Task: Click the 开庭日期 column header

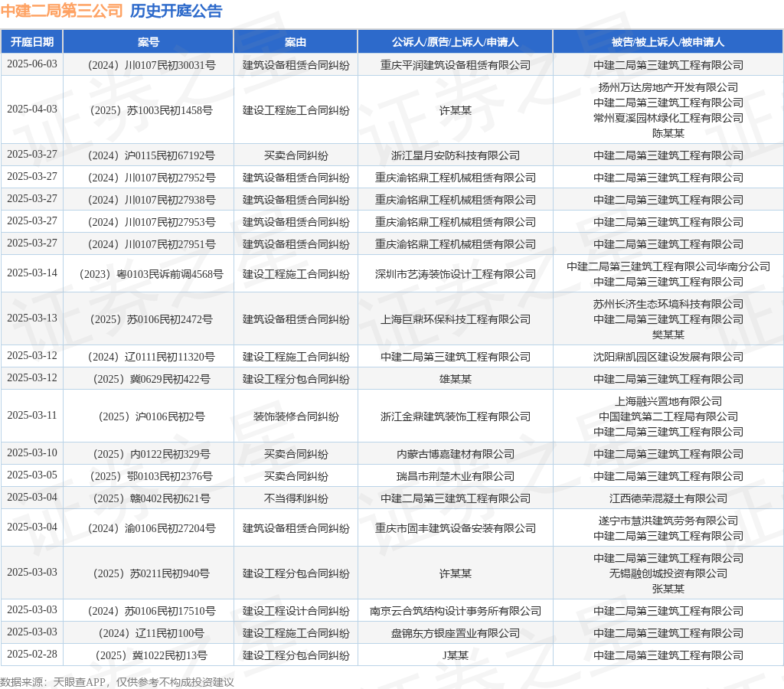Action: (32, 42)
